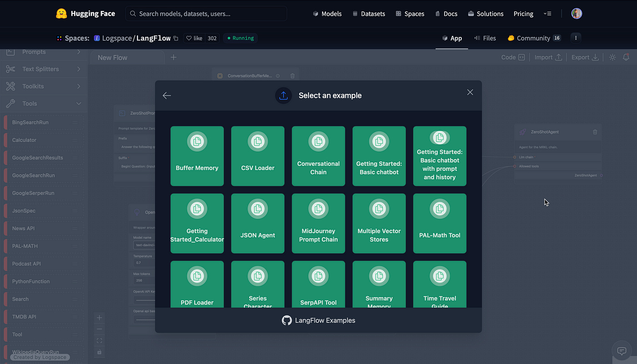
Task: Open the Multiple Vector Stores example
Action: 379,224
